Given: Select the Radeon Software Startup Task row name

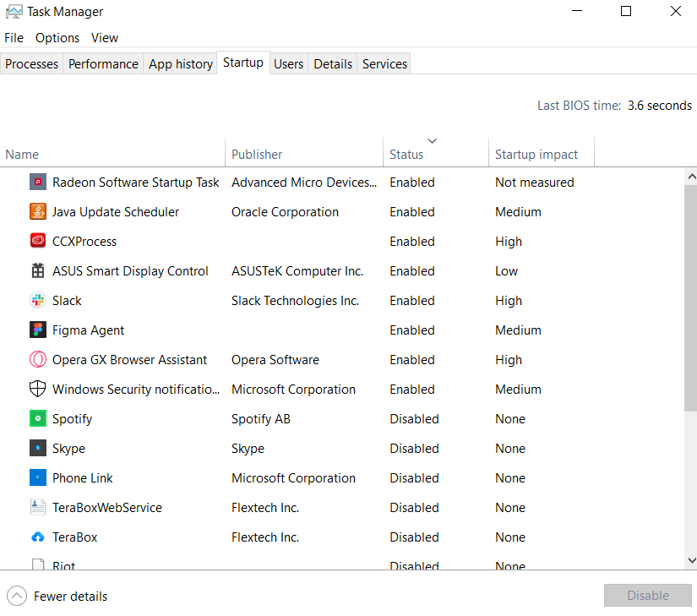Looking at the screenshot, I should click(x=135, y=183).
